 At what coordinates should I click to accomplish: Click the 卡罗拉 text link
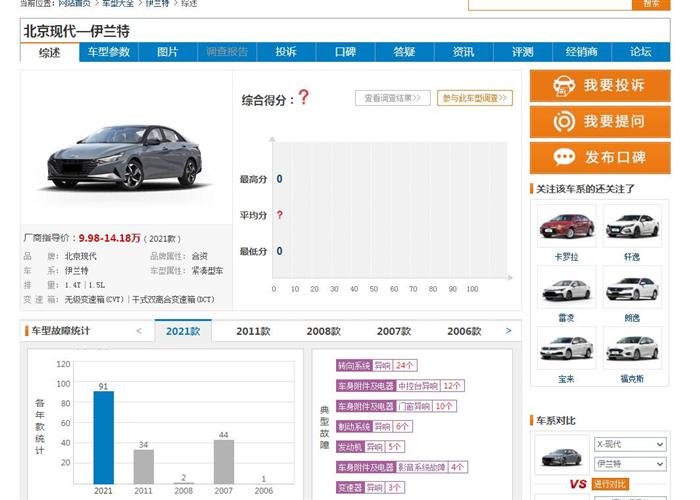point(567,257)
